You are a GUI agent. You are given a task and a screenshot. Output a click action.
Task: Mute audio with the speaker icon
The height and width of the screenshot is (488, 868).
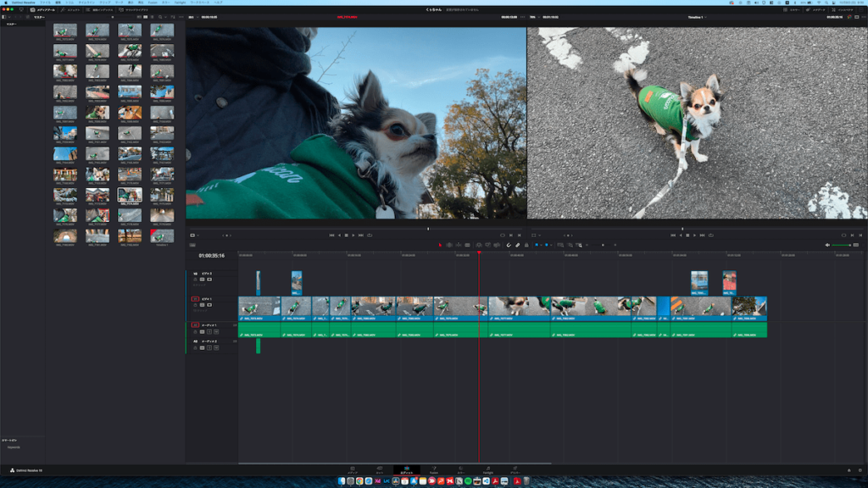pos(827,245)
